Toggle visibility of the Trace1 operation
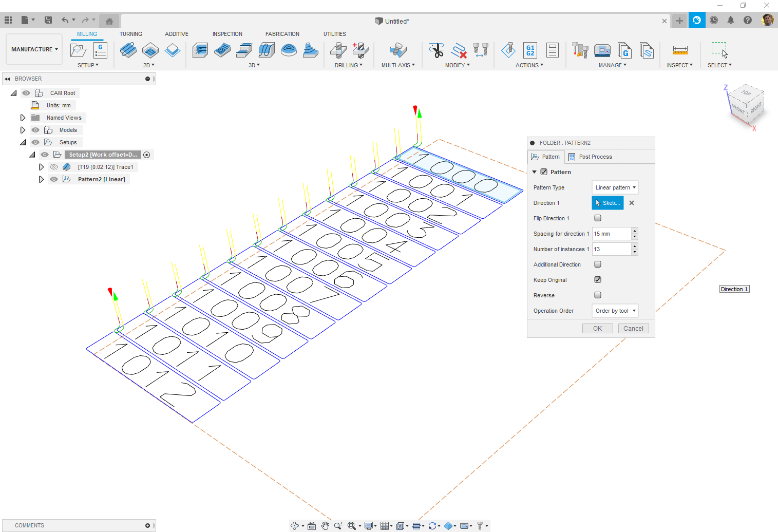The width and height of the screenshot is (778, 532). click(x=54, y=166)
